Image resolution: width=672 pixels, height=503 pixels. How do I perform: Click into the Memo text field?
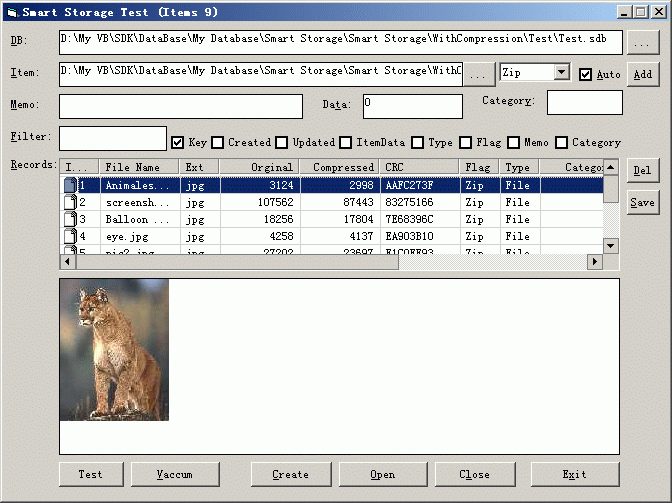[181, 106]
